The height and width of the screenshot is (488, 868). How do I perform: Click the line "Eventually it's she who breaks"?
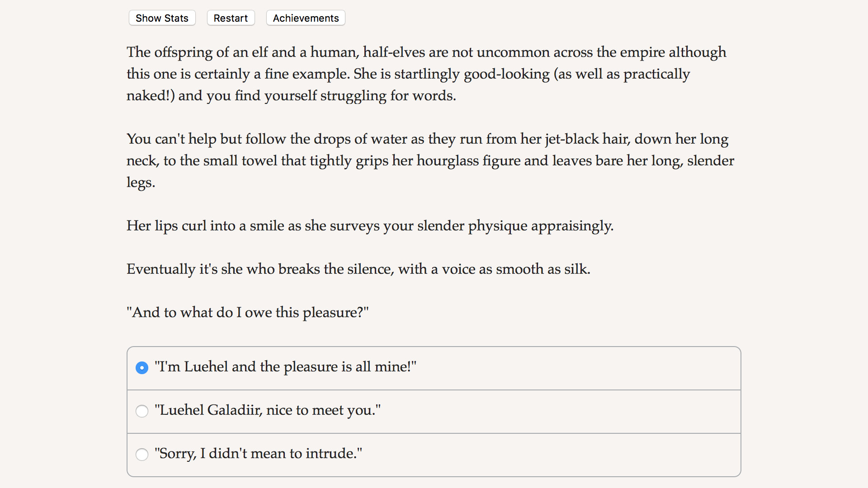click(x=358, y=269)
